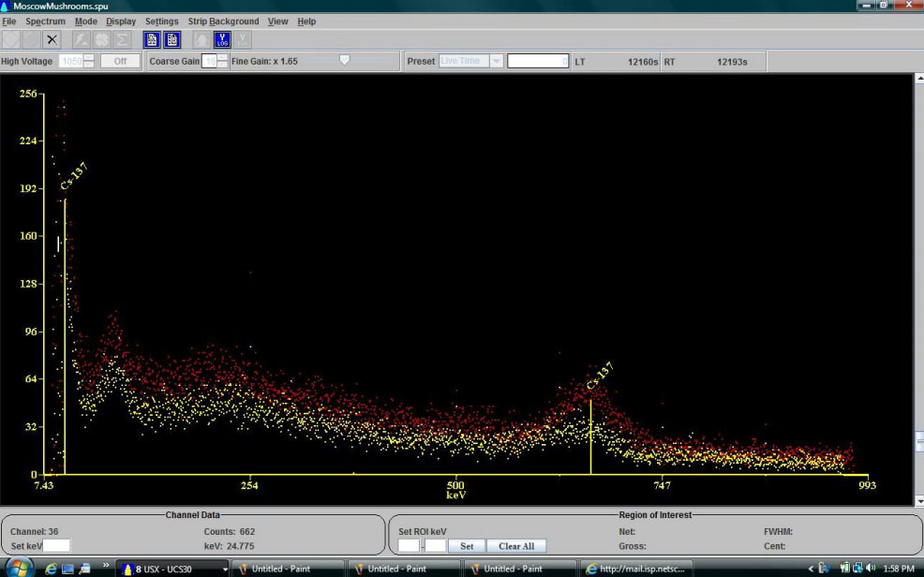Click the 'keV: 24.775' readout
Viewport: 924px width, 577px height.
click(x=230, y=546)
